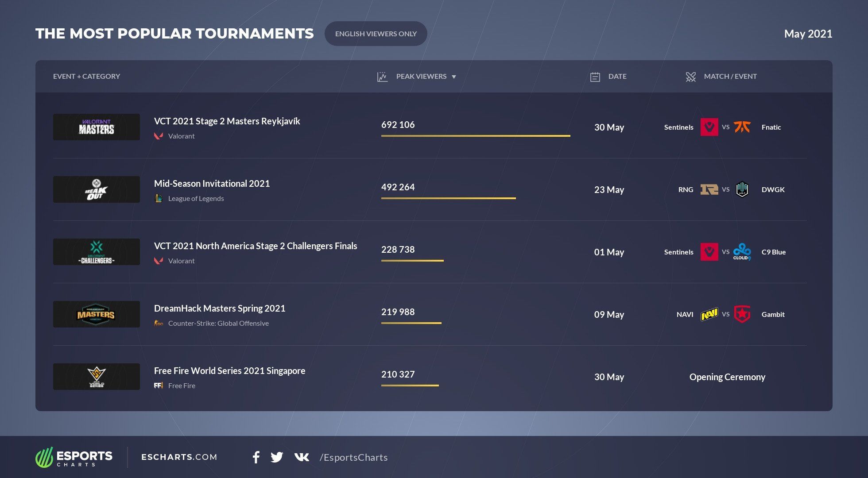Click VCT 2021 Stage 2 Masters Reykjavík title
Viewport: 868px width, 478px height.
pos(227,121)
